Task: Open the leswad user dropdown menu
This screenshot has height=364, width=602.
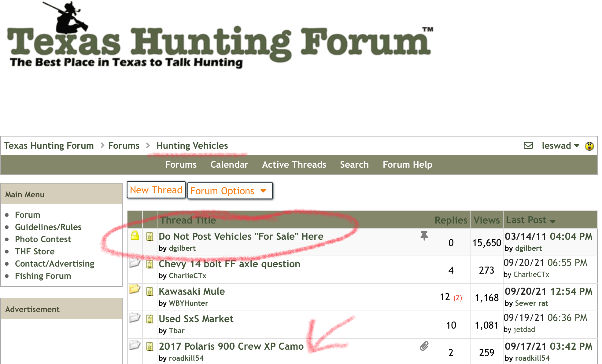Action: click(560, 146)
